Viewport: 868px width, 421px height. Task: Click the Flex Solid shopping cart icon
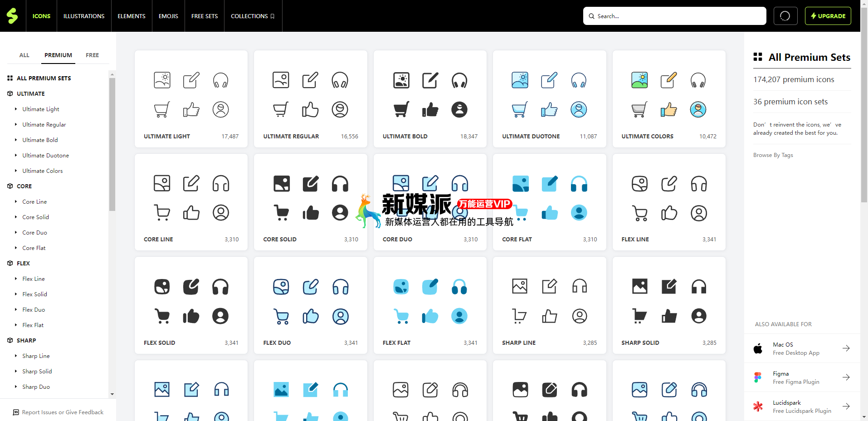162,316
